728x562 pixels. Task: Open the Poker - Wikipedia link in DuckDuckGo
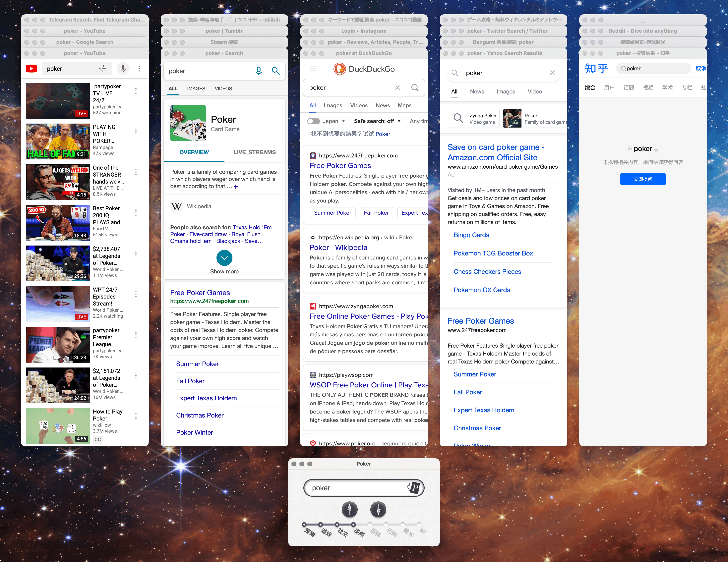coord(338,247)
